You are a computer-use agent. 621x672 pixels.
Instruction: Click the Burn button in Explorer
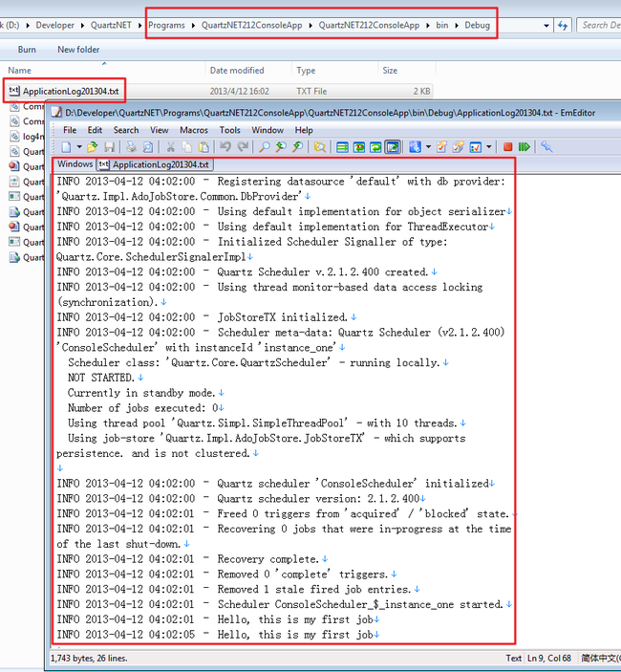coord(27,50)
